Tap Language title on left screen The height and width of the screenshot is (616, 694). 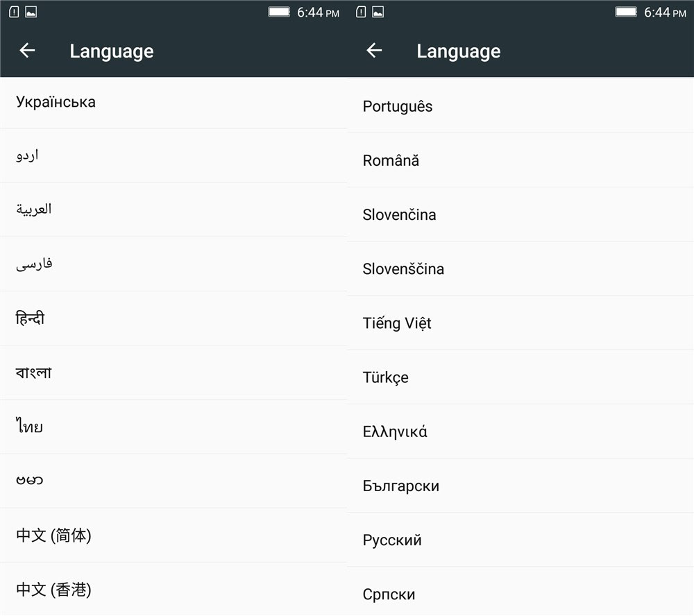click(x=112, y=51)
